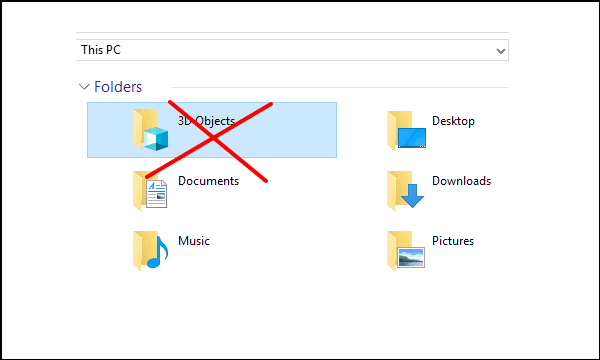Open the Documents folder icon
Image resolution: width=600 pixels, height=360 pixels.
point(150,190)
